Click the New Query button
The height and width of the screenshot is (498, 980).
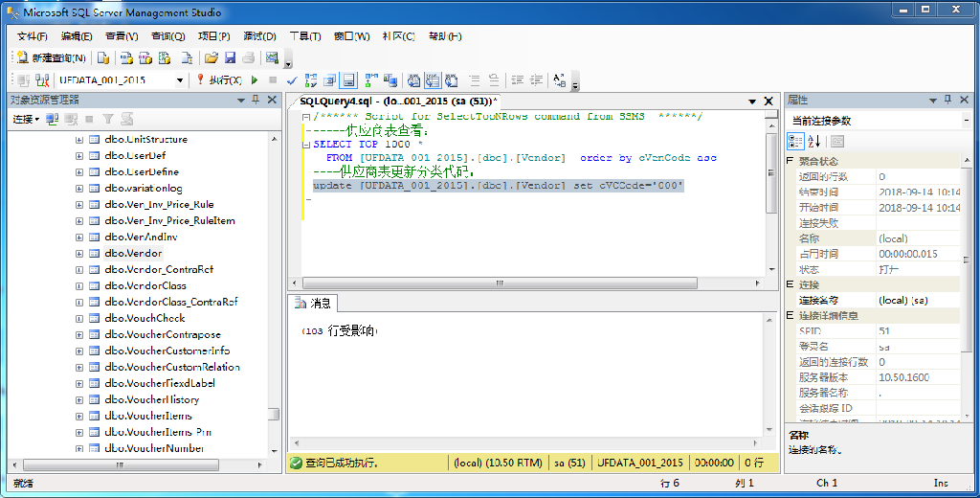(x=52, y=58)
